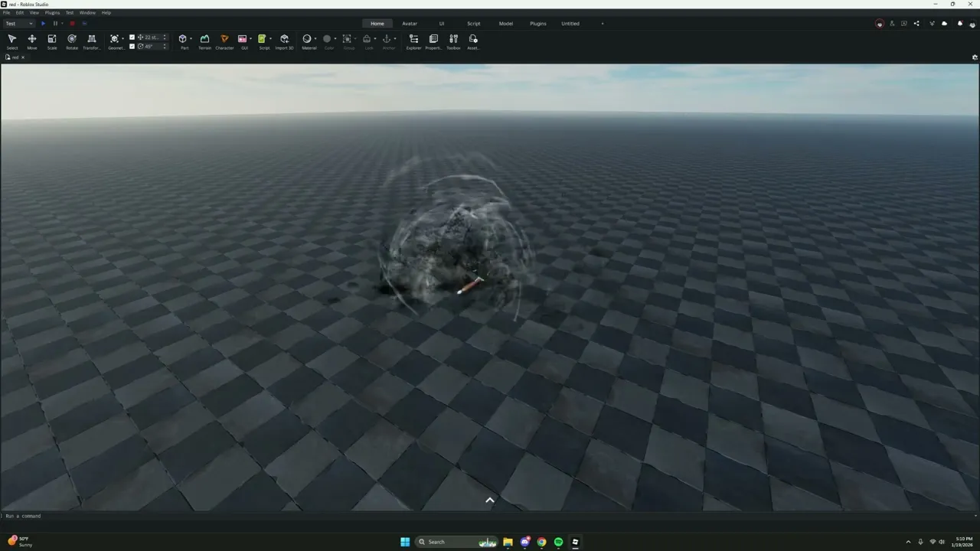Switch to the Avatar ribbon tab
980x551 pixels.
(x=410, y=24)
